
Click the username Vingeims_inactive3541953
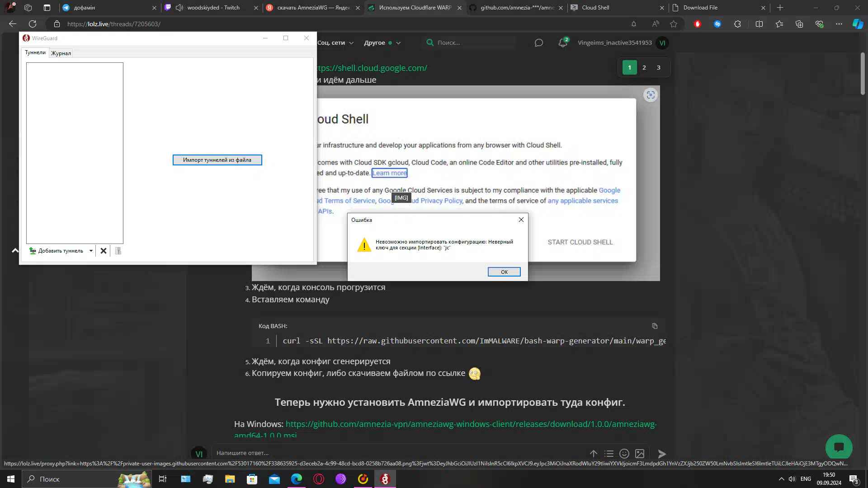pyautogui.click(x=614, y=43)
